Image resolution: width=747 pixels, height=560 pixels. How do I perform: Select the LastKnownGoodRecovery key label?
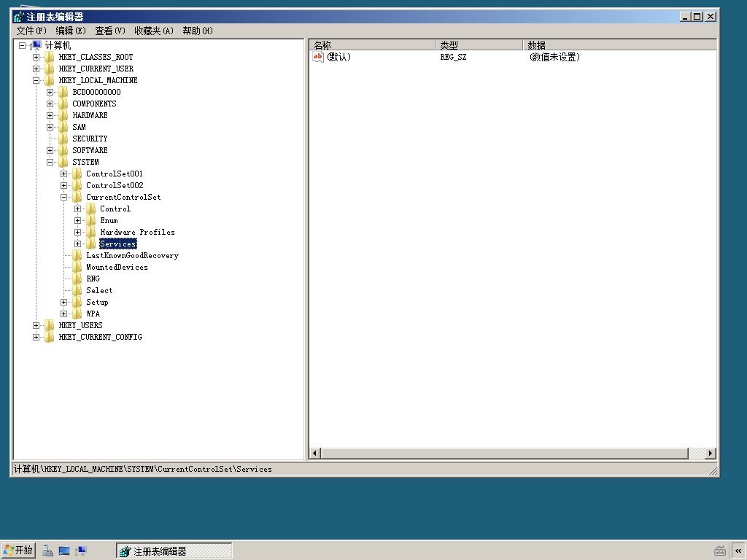pos(133,256)
